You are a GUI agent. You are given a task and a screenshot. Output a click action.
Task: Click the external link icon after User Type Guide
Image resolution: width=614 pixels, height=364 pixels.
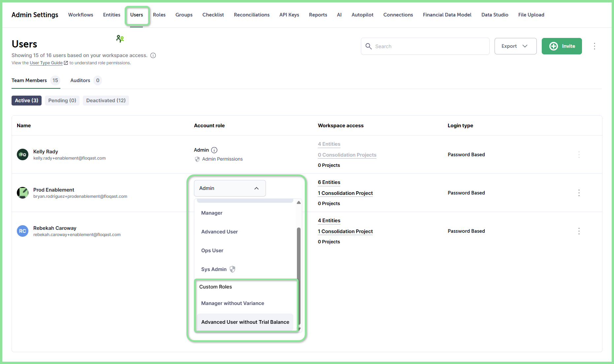pyautogui.click(x=66, y=63)
